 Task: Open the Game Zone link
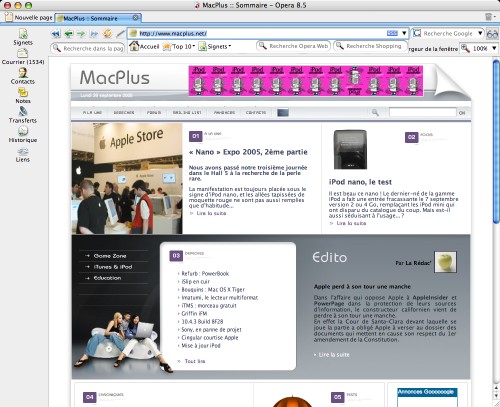[110, 256]
